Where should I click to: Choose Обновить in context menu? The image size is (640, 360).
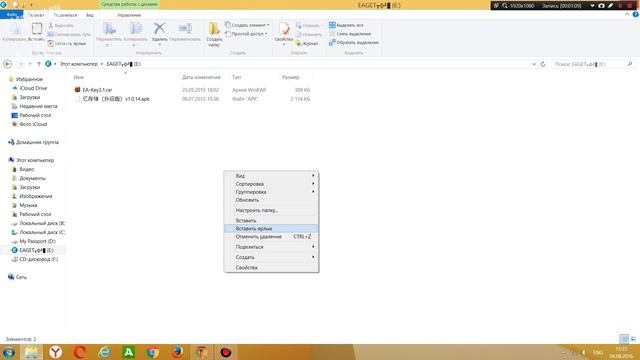pyautogui.click(x=271, y=200)
